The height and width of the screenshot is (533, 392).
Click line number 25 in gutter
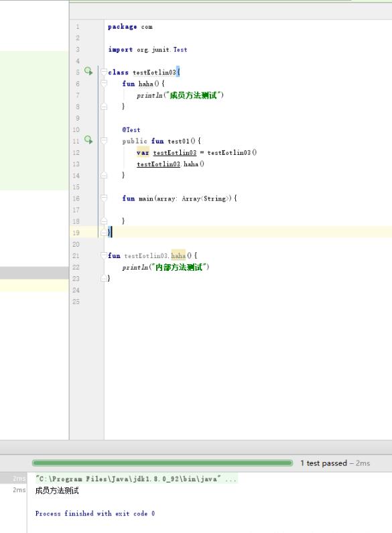tap(76, 302)
